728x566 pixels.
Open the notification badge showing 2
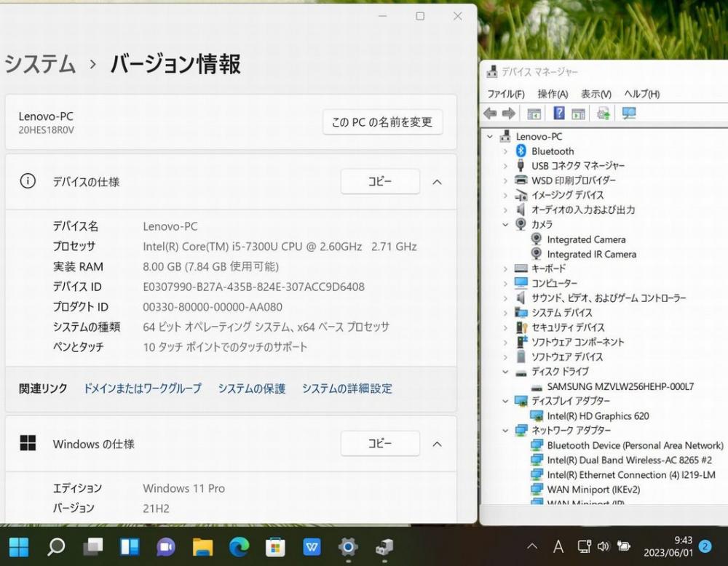click(x=705, y=546)
